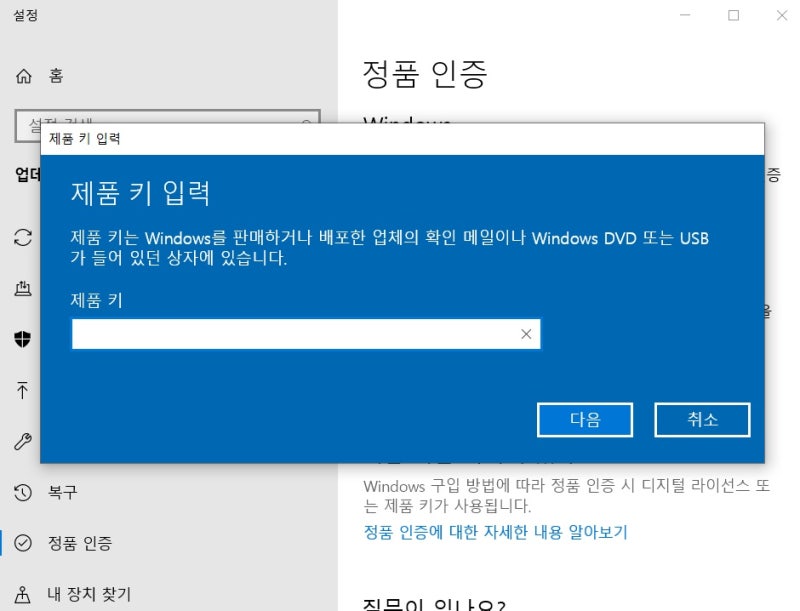Image resolution: width=800 pixels, height=611 pixels.
Task: Click the product key input field
Action: pyautogui.click(x=306, y=334)
